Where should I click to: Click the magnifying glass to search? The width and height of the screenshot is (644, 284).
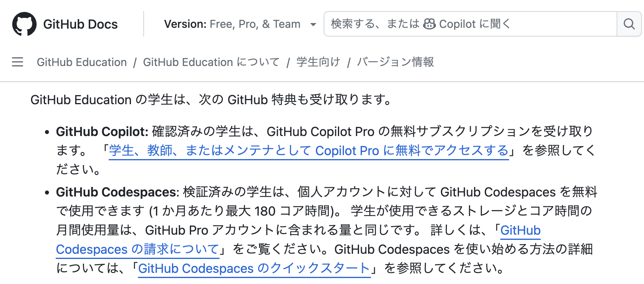(x=629, y=24)
